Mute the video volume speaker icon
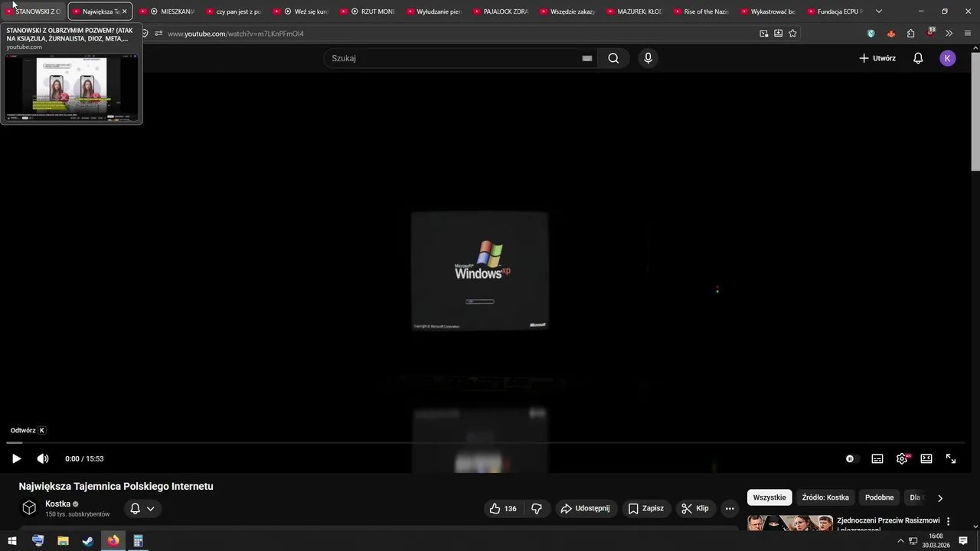Screen dimensions: 980x551 (43, 458)
